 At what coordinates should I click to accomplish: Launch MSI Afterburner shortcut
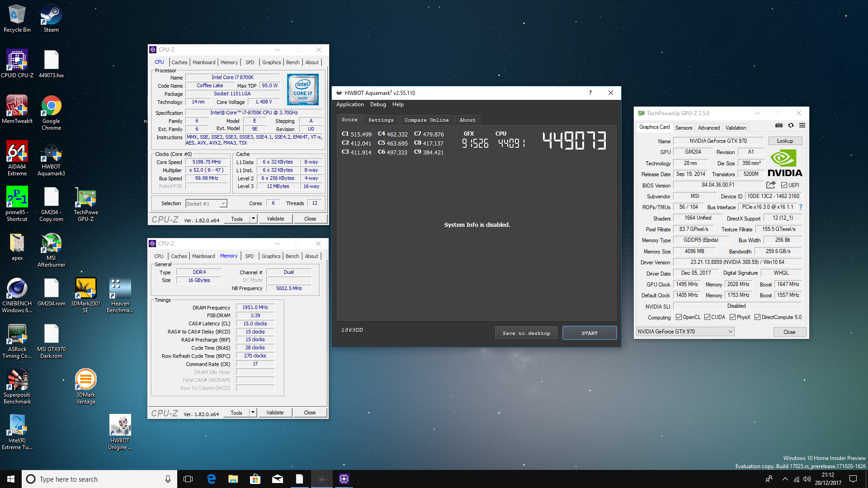tap(51, 249)
